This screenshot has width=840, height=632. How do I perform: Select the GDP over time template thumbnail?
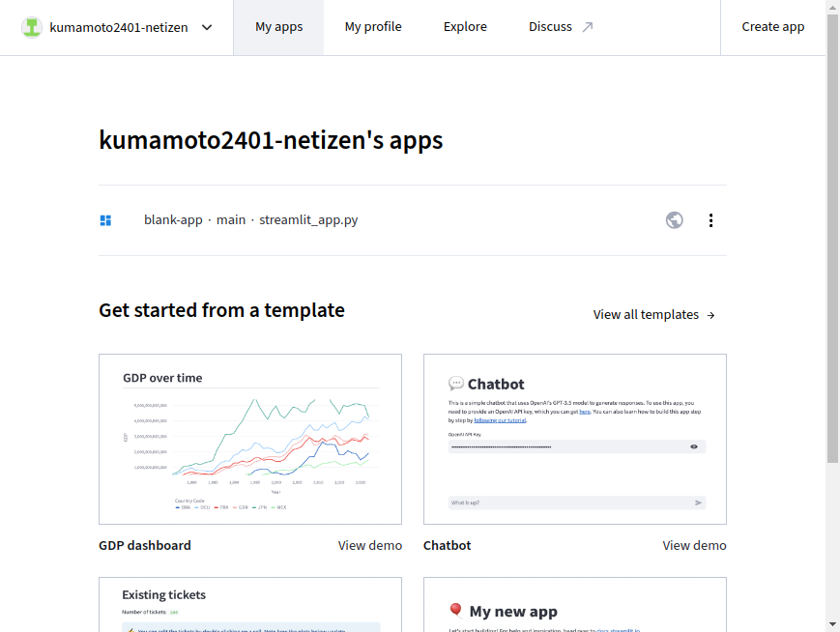250,440
